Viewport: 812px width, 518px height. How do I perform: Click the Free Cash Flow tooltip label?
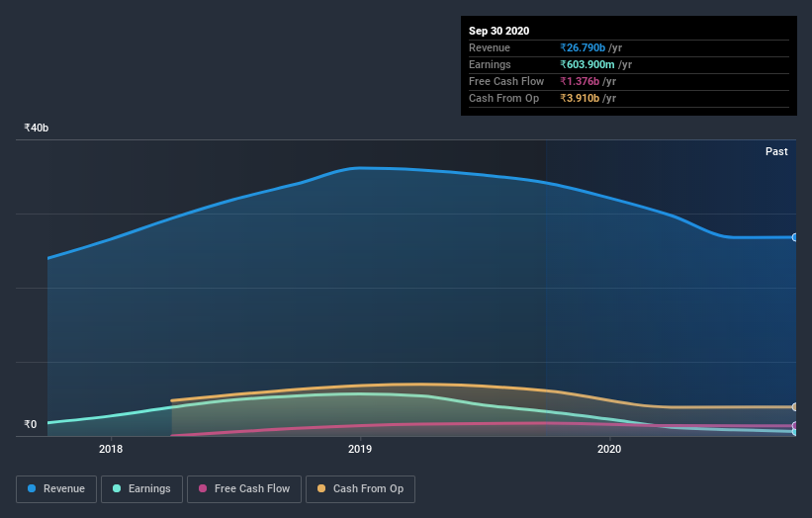(x=506, y=81)
